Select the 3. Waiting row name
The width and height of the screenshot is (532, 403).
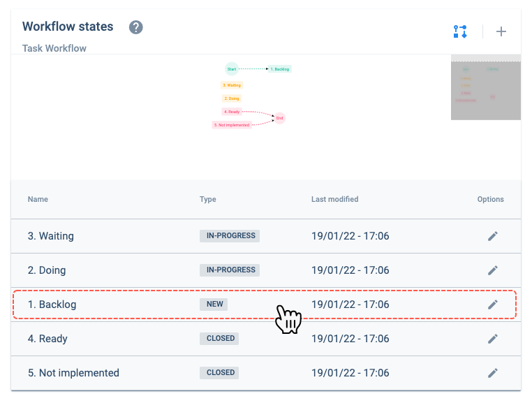50,236
